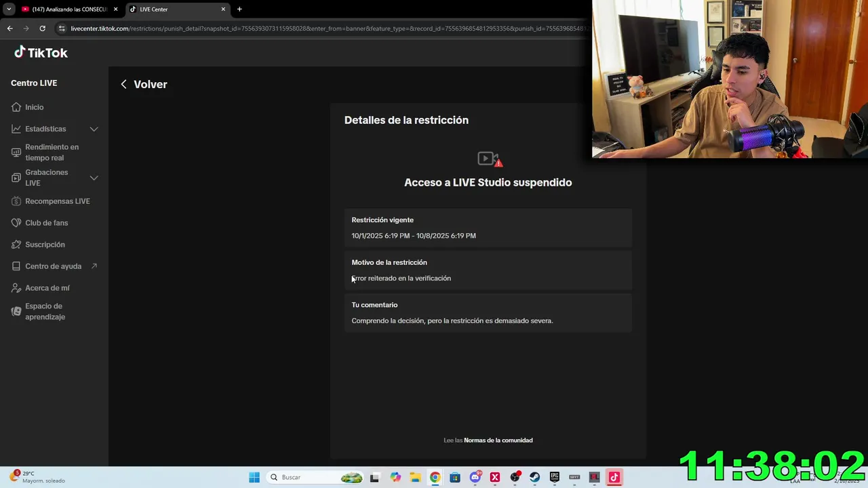Open Centro de ayuda link
Viewport: 868px width, 488px height.
53,266
